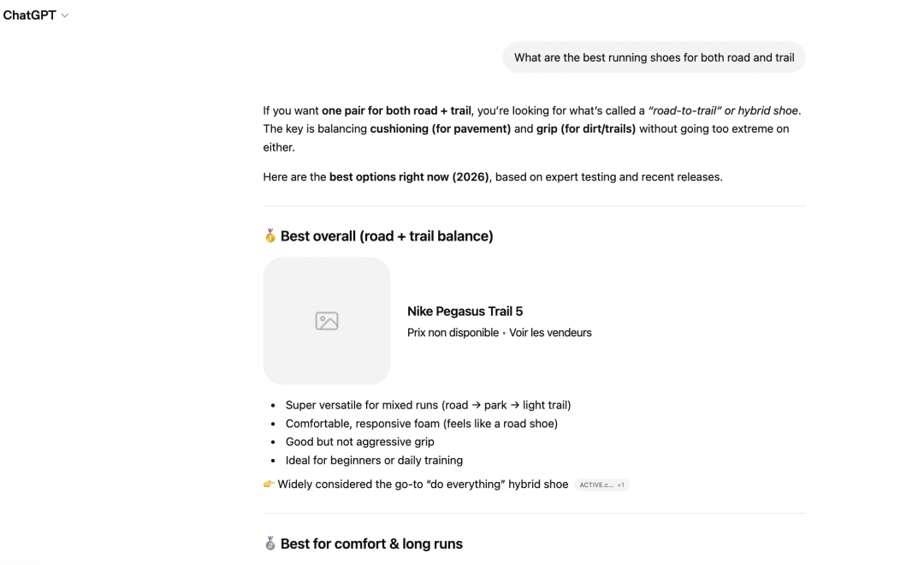Click the "Comfortable, responsive foam" bullet
Screen dimensions: 924x565
tap(421, 424)
